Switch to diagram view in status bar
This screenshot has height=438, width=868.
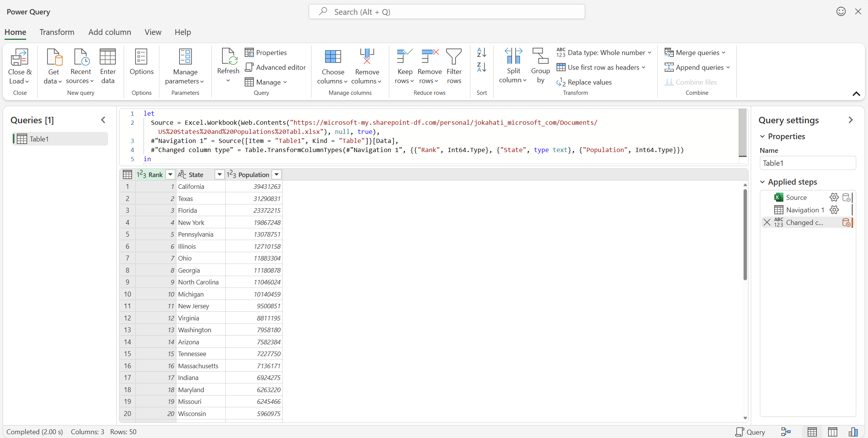tap(786, 432)
